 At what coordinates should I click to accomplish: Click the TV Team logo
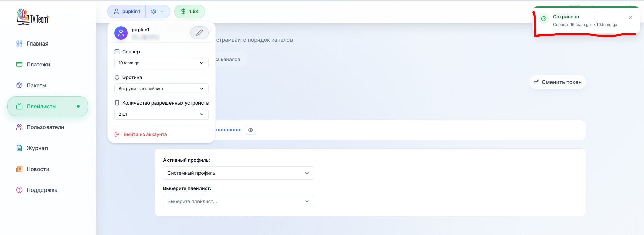(x=33, y=17)
